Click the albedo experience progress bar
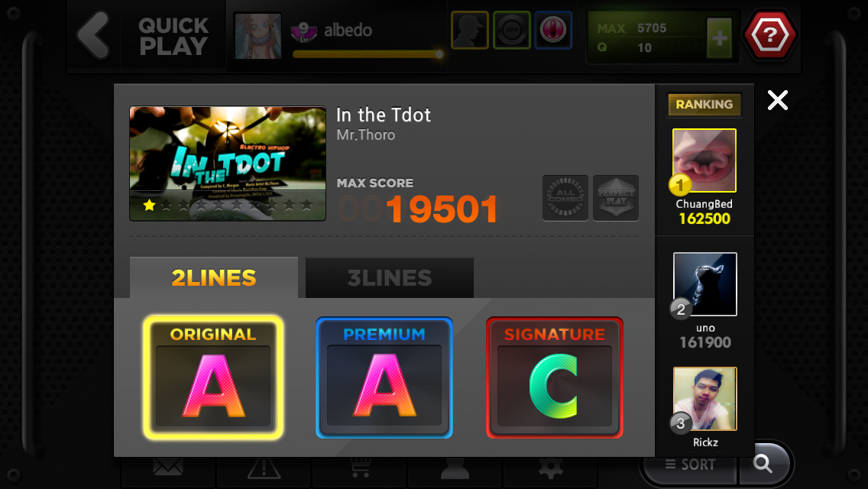 tap(368, 54)
